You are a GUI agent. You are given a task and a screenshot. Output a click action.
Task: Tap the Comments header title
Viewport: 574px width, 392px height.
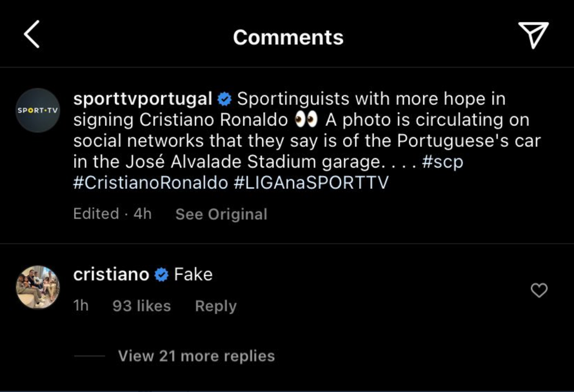click(x=288, y=37)
